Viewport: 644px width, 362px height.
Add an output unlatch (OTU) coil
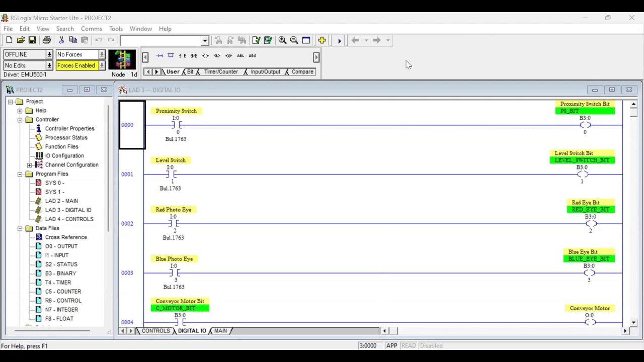228,56
